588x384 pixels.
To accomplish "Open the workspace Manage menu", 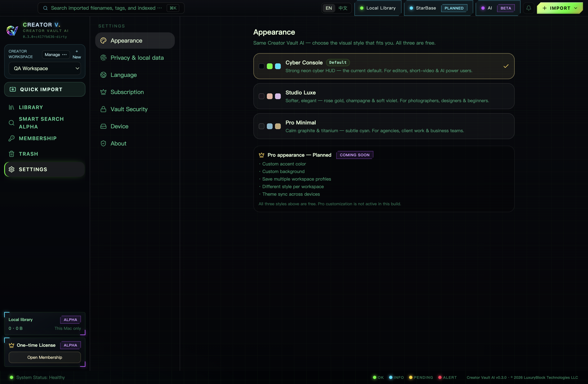I will pyautogui.click(x=56, y=55).
